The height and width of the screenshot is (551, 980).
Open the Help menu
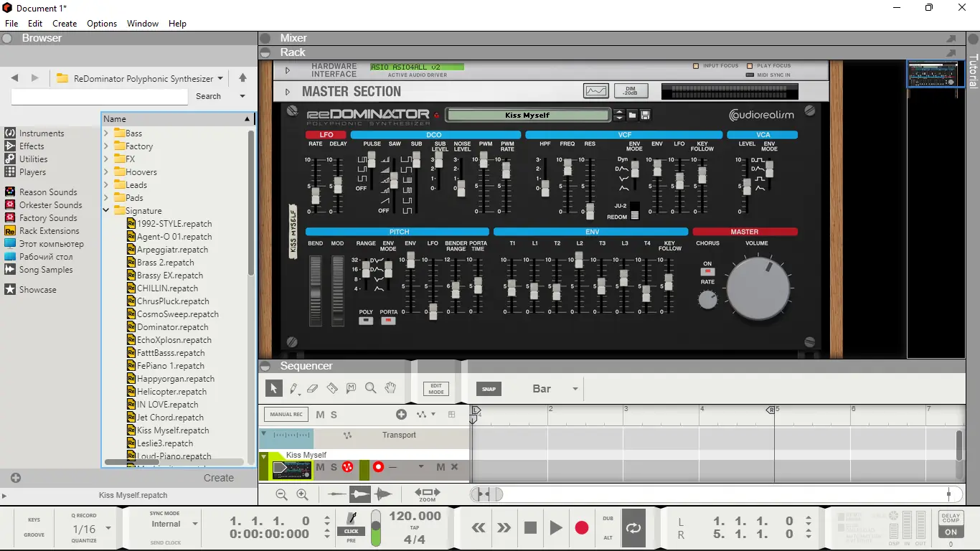click(x=177, y=23)
